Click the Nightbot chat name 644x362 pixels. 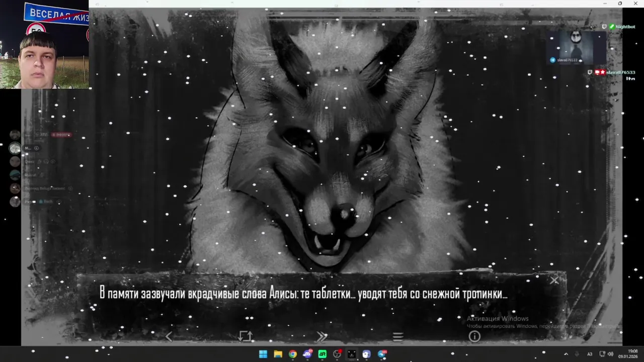(625, 27)
